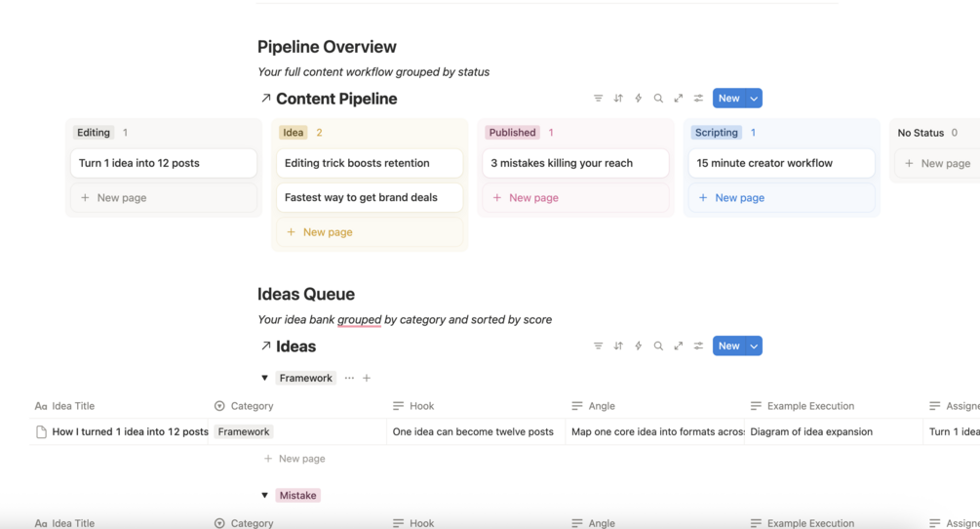980x529 pixels.
Task: Open Content Pipeline in full page
Action: 678,99
